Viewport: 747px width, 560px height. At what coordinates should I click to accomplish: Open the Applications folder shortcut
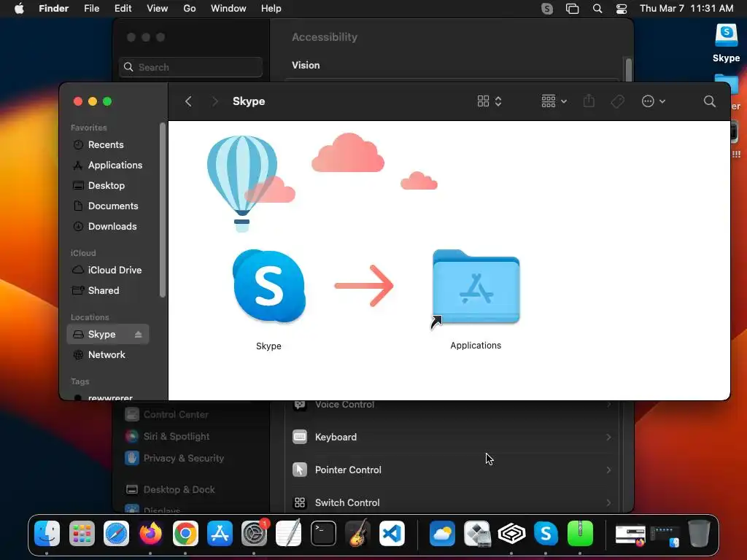tap(476, 287)
